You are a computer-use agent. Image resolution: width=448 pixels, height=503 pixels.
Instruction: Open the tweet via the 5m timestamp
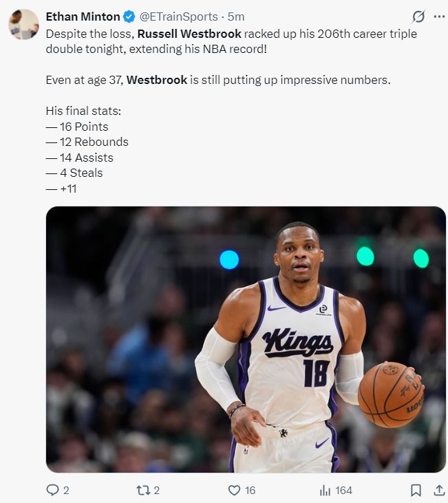236,17
